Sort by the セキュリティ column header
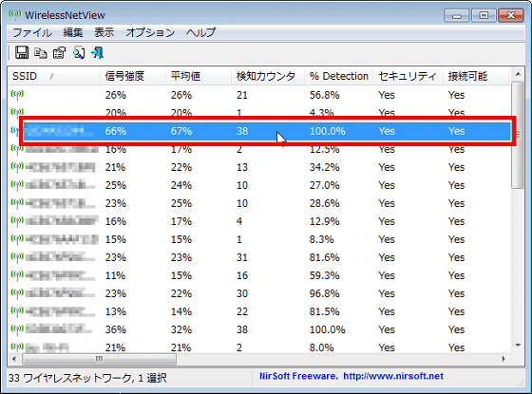Screen dimensions: 532x394 tap(408, 76)
